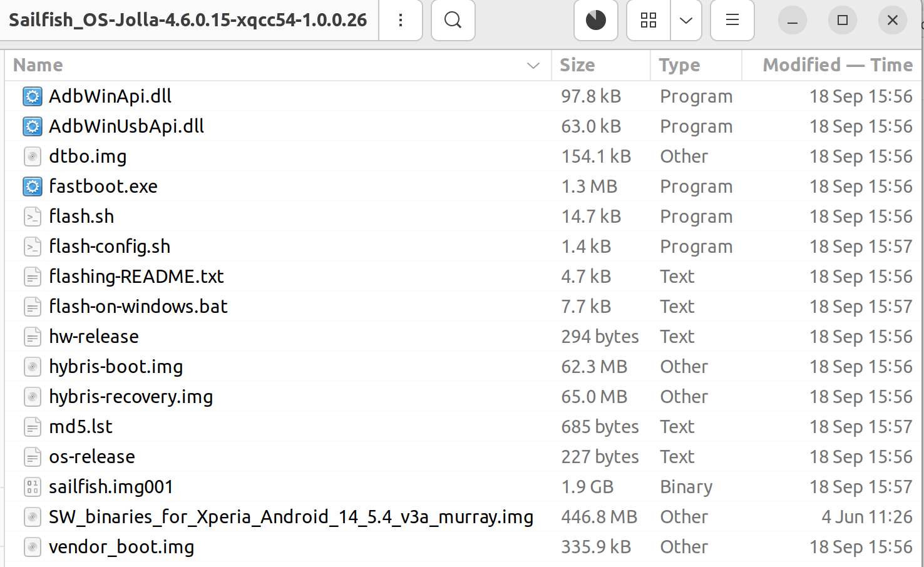Click the 4 Jun 11:26 modified date

tap(867, 517)
